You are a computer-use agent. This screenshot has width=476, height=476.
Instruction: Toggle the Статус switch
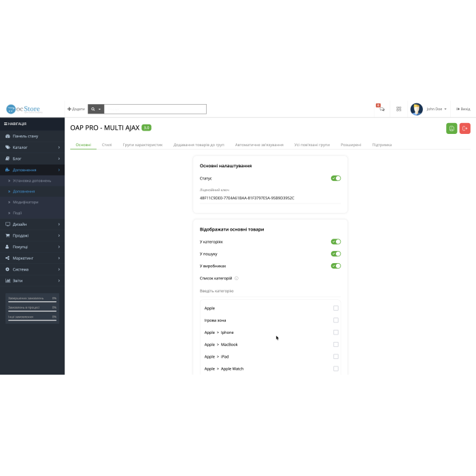tap(336, 178)
